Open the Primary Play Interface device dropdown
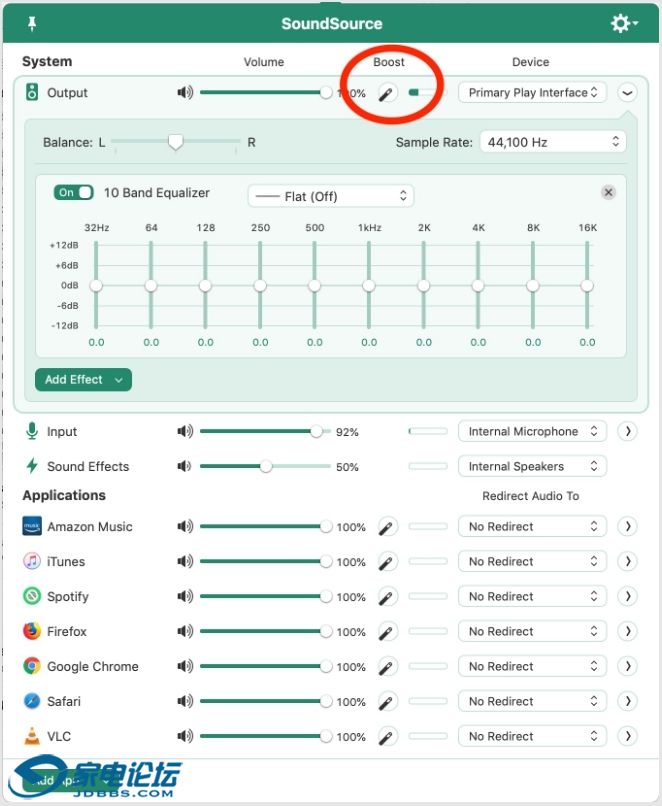 click(x=532, y=93)
